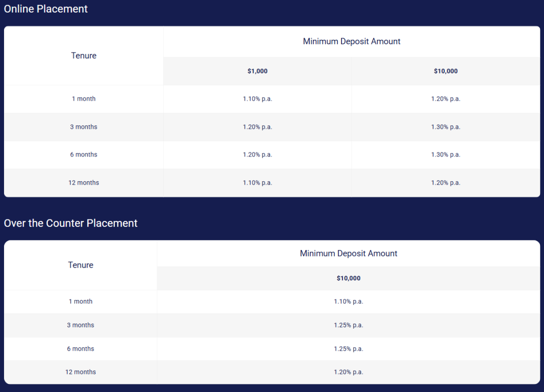
Task: Select the Tenure header in Over the Counter table
Action: (81, 265)
